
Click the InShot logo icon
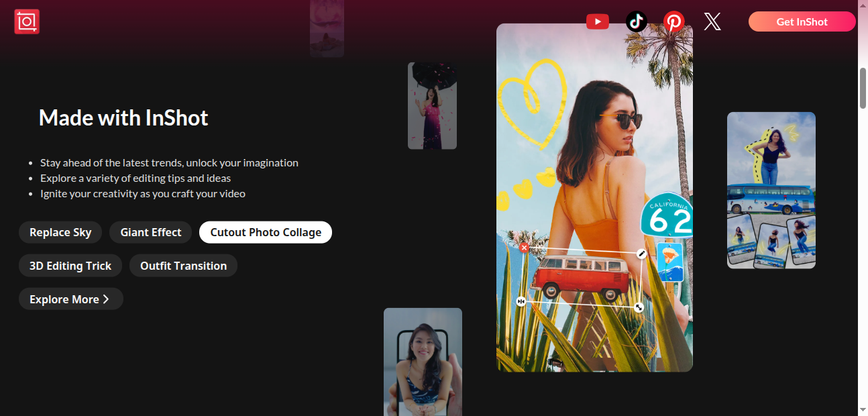[27, 22]
